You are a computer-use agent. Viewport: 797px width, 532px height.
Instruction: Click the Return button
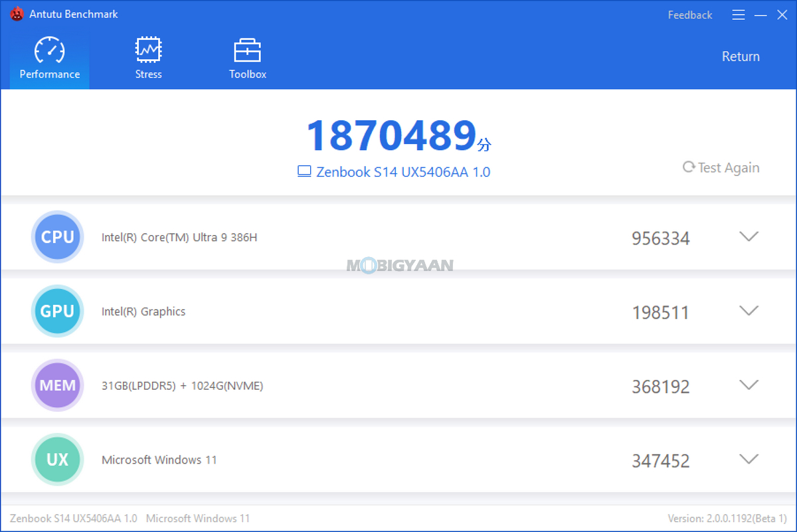coord(741,56)
